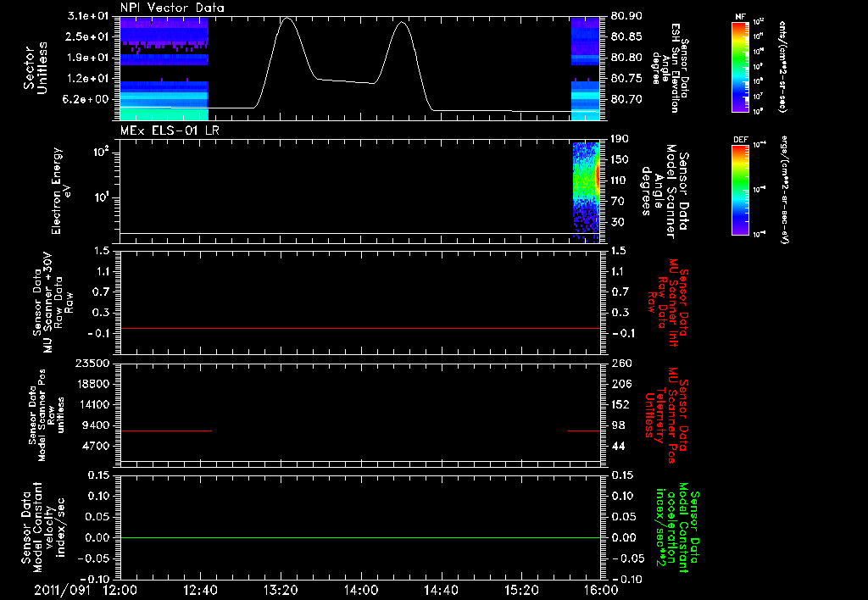Click the "260" telemetry tick value
The image size is (868, 600).
(621, 363)
